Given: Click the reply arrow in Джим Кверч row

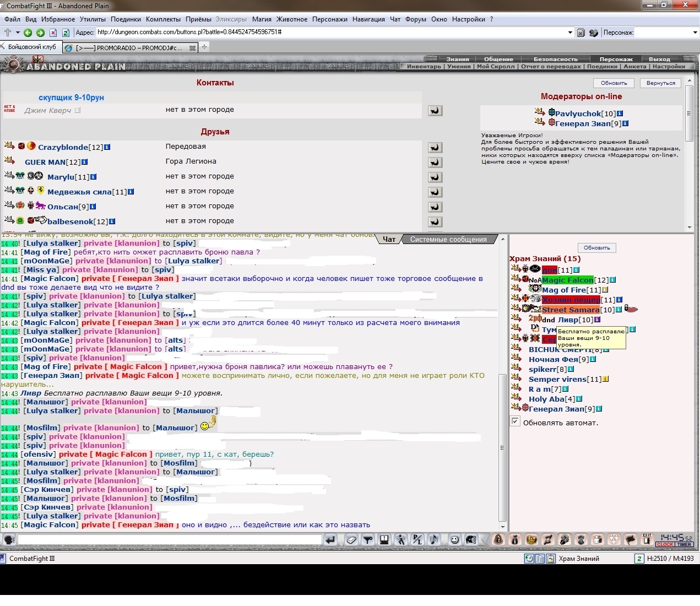Looking at the screenshot, I should [x=435, y=111].
